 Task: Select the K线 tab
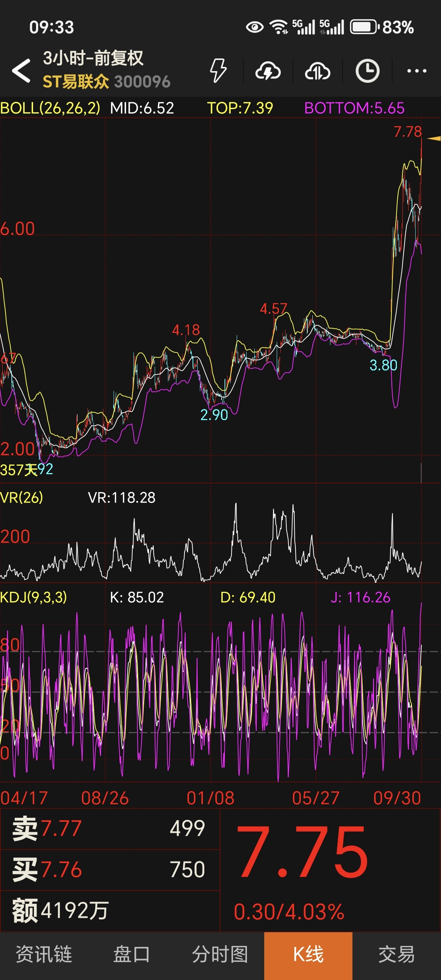click(308, 955)
